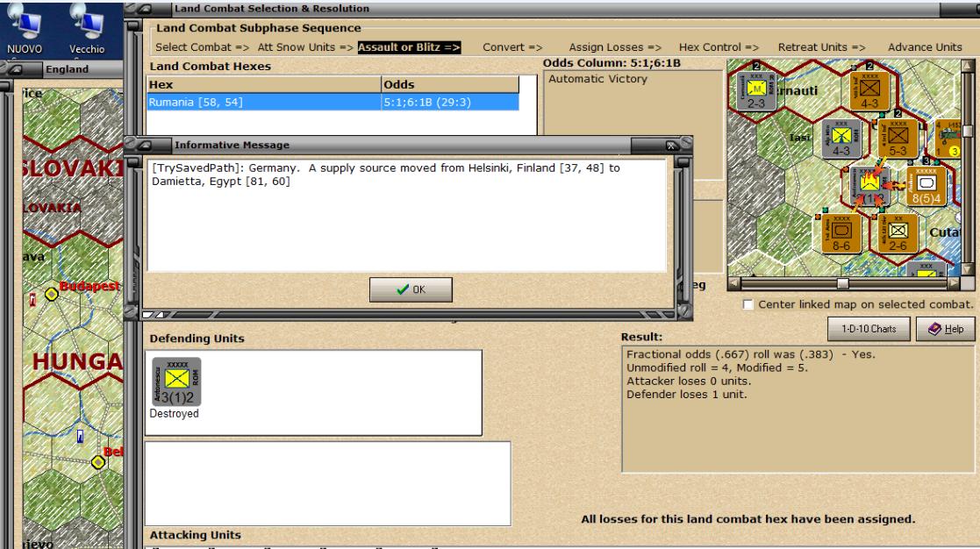
Task: Select the 5-3 infantry army counter
Action: click(x=898, y=138)
